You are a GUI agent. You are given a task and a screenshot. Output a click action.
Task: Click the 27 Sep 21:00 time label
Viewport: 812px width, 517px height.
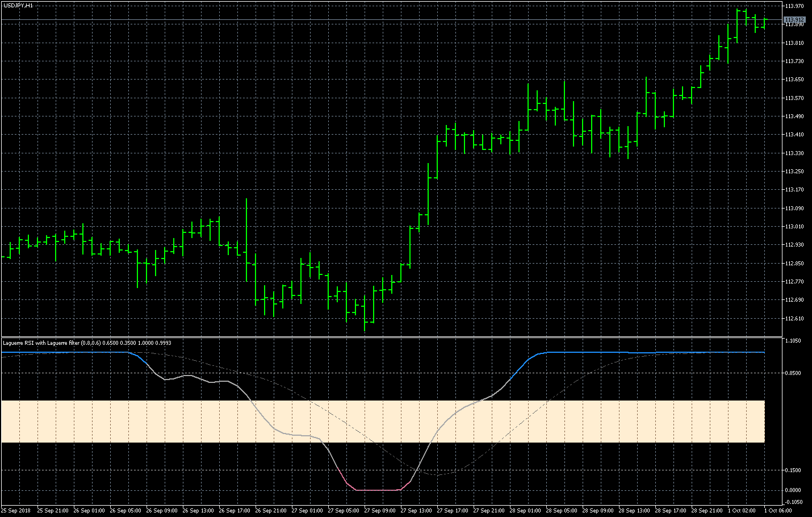(x=489, y=511)
